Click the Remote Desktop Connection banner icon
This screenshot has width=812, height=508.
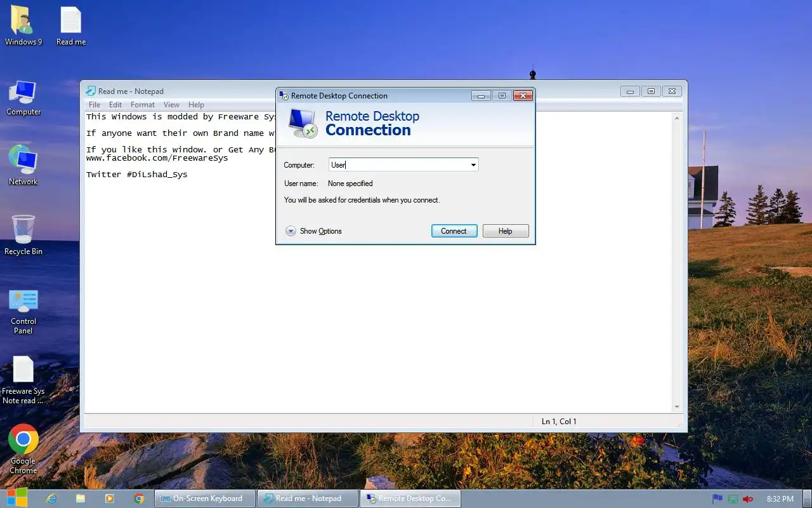(302, 123)
